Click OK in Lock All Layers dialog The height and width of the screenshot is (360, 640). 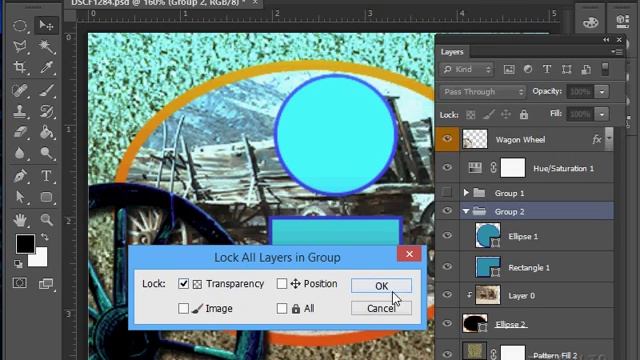tap(381, 286)
